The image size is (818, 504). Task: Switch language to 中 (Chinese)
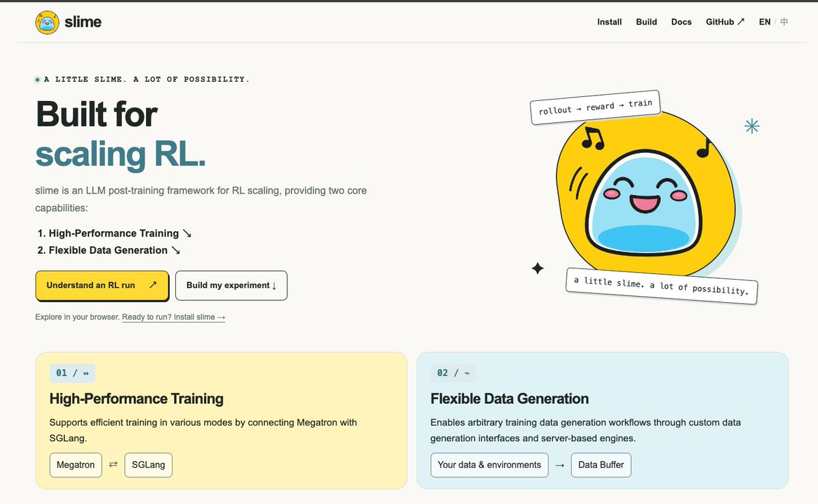pyautogui.click(x=784, y=22)
